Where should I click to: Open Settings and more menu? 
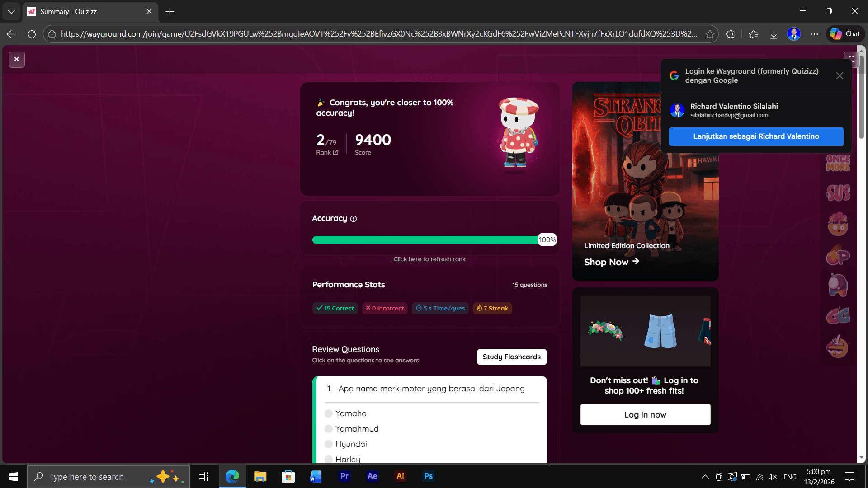click(x=814, y=34)
